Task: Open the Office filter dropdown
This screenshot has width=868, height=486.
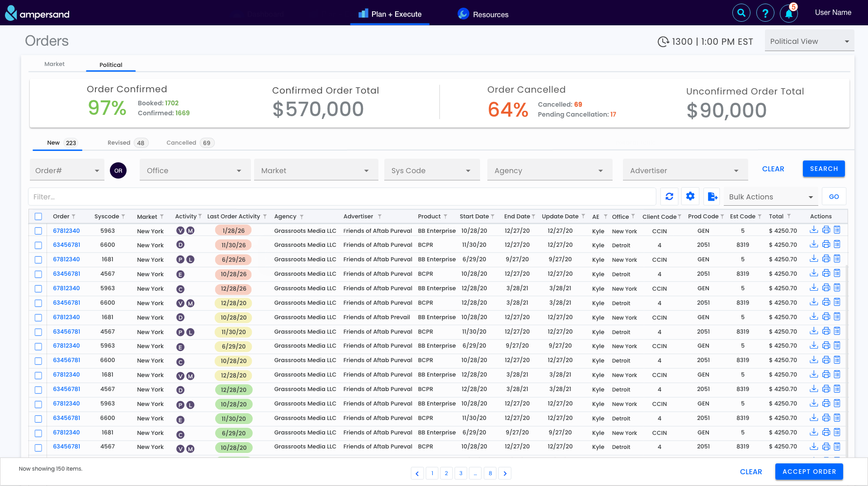Action: 195,170
